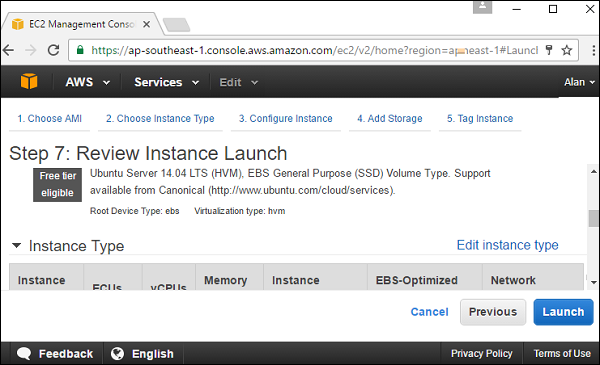Viewport: 600px width, 365px height.
Task: Click the Previous button
Action: click(493, 312)
